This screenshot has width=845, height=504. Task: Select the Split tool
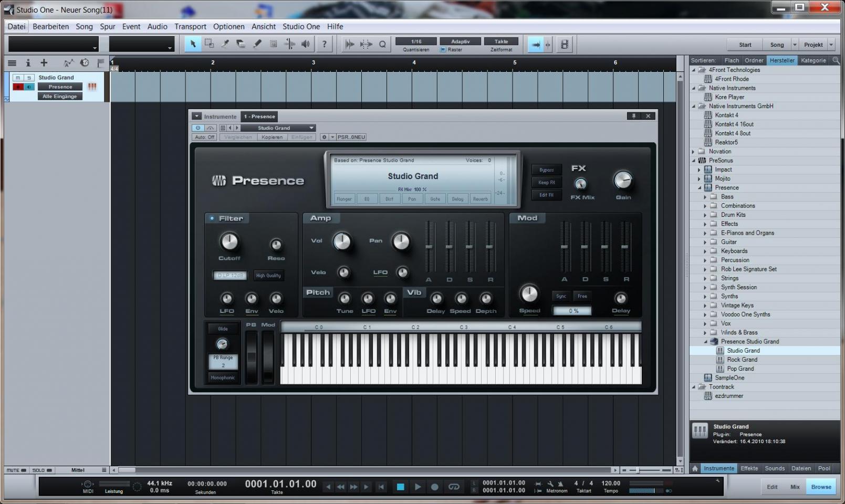coord(225,44)
